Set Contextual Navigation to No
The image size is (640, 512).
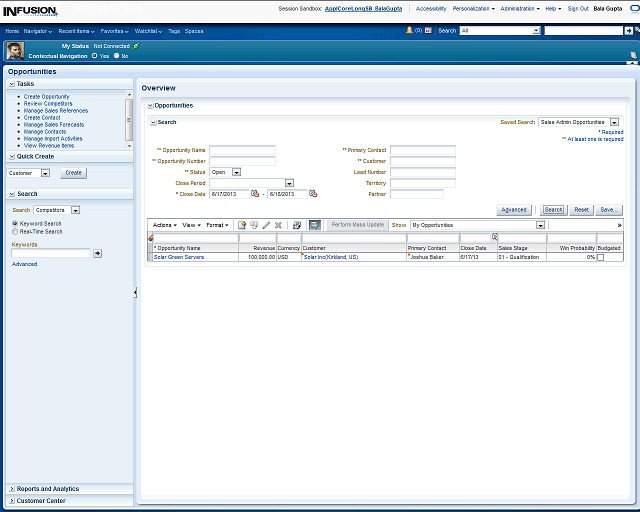[x=116, y=56]
